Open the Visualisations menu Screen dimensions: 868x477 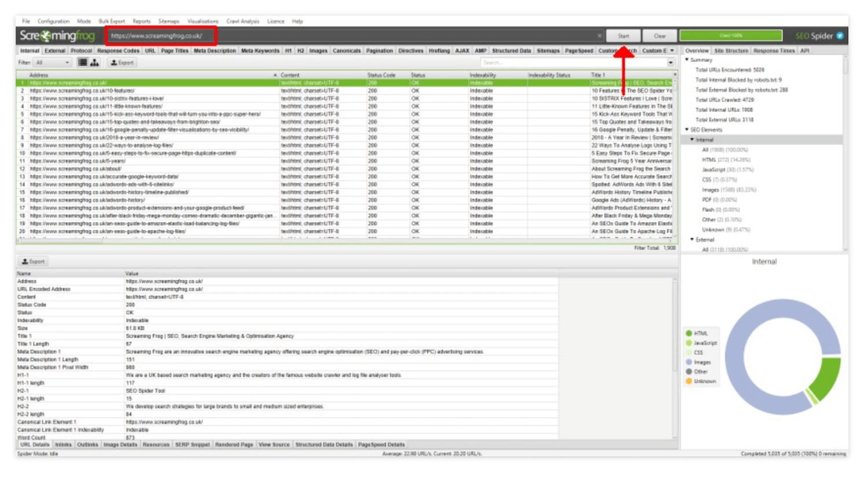coord(203,21)
